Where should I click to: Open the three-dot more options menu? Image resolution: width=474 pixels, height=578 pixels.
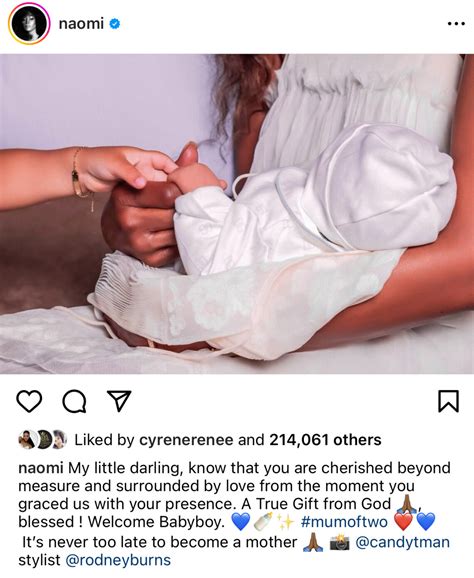[456, 24]
